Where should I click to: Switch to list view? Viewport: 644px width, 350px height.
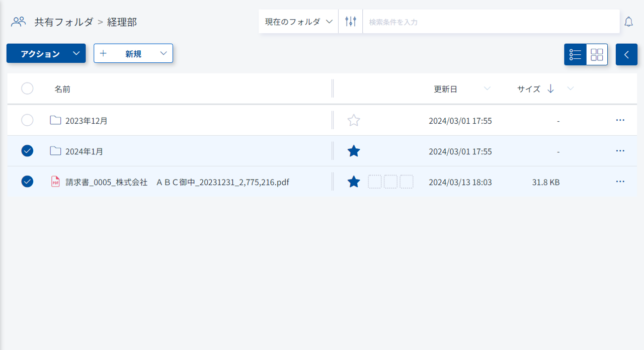coord(575,54)
